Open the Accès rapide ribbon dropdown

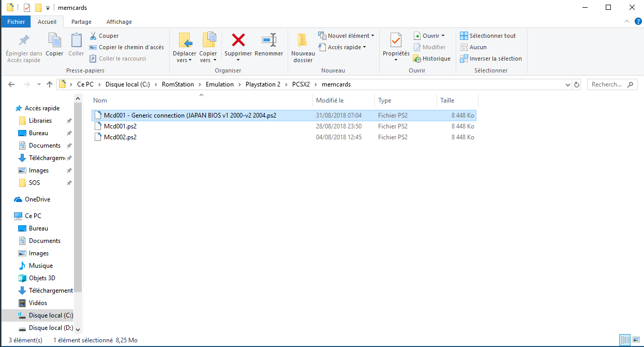[x=342, y=47]
